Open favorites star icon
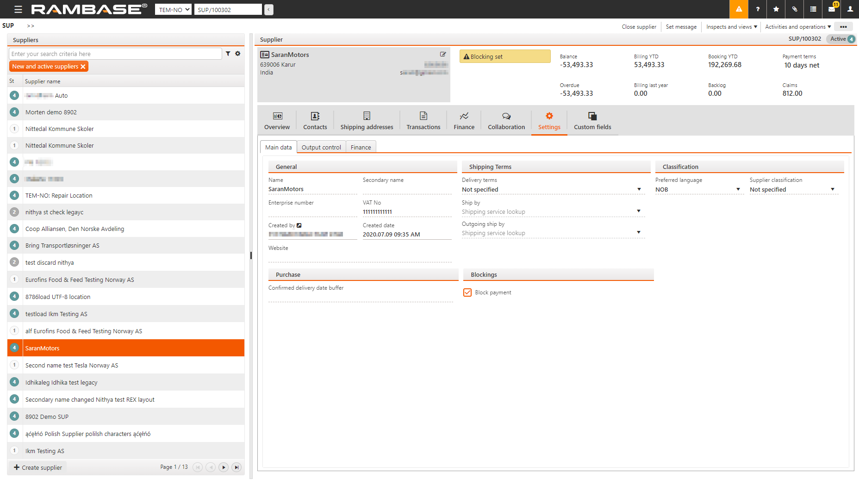859x504 pixels. [776, 9]
